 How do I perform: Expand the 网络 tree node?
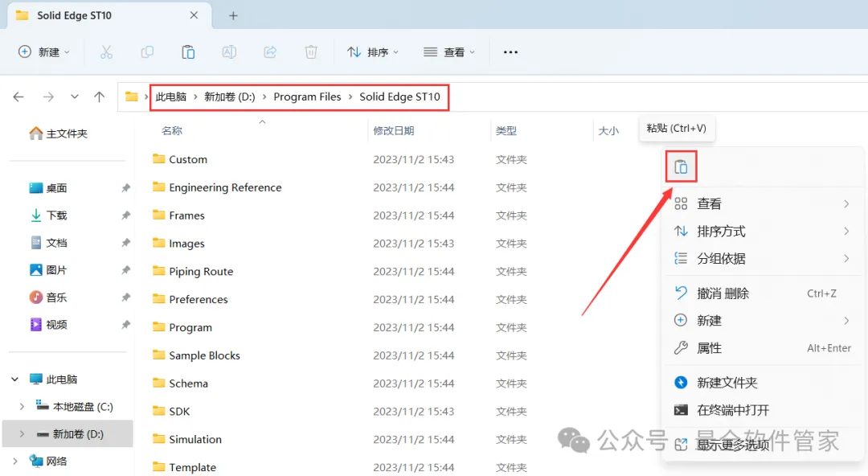pyautogui.click(x=15, y=461)
